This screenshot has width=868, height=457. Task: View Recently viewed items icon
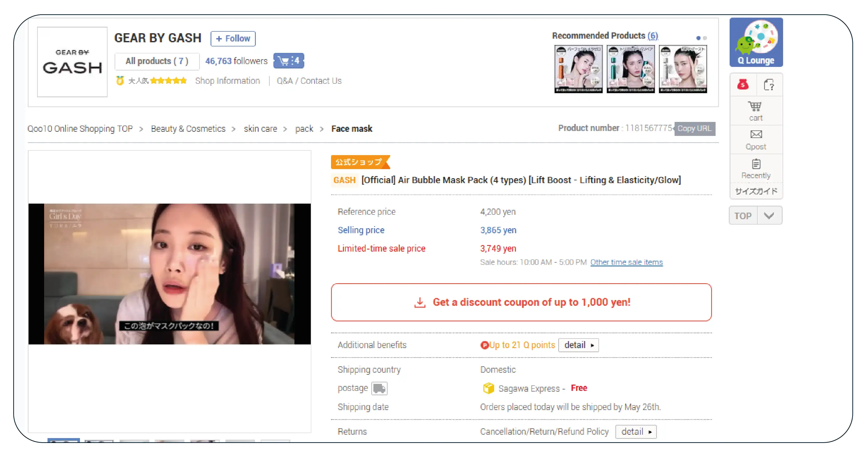[x=756, y=169]
